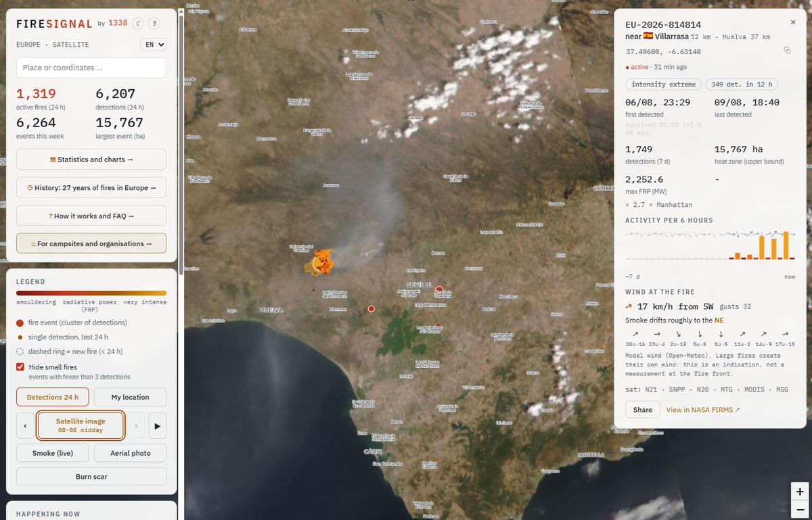Go to next satellite image arrow

pyautogui.click(x=136, y=426)
